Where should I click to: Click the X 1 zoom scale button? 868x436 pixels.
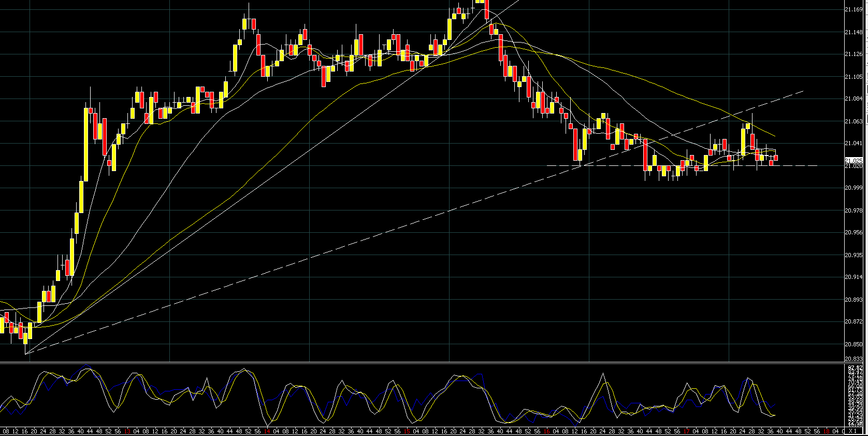click(x=853, y=431)
